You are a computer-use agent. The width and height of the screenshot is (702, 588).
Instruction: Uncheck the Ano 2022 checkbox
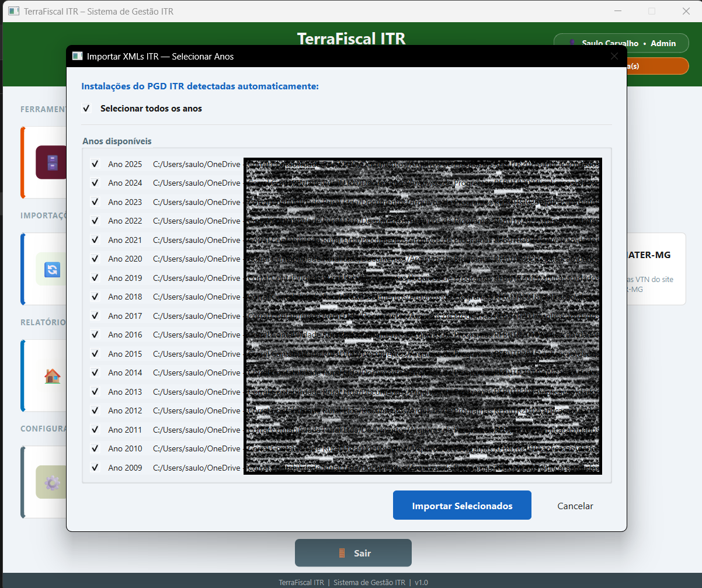pyautogui.click(x=95, y=221)
